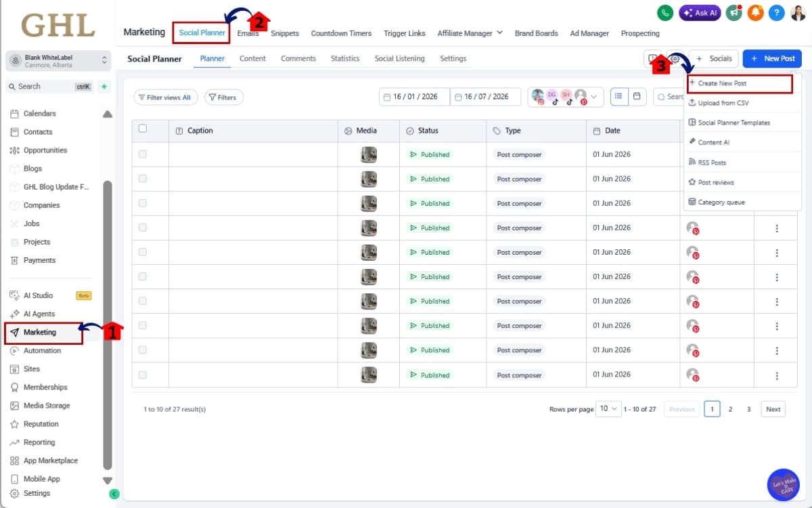Switch to the Content tab

(x=252, y=59)
